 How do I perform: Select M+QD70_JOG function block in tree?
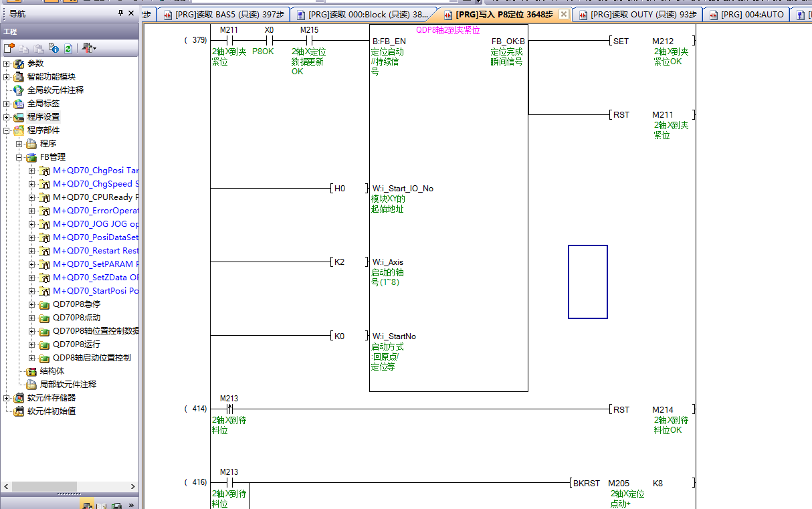click(95, 224)
